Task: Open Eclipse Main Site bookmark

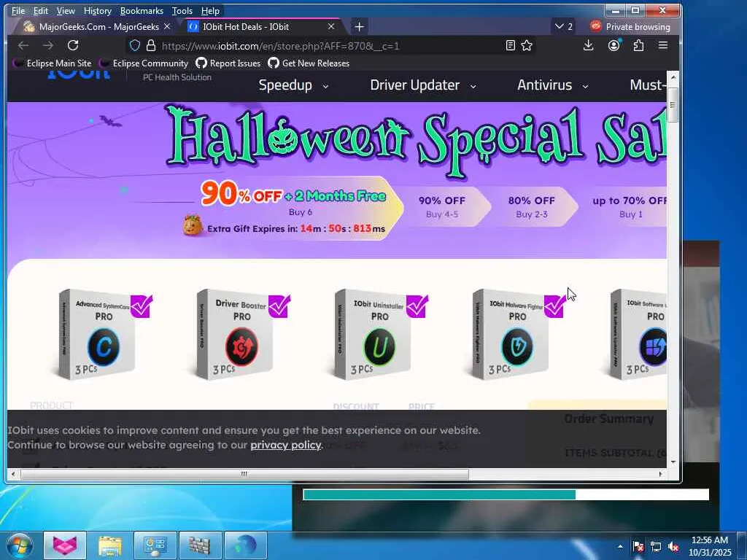Action: [52, 63]
